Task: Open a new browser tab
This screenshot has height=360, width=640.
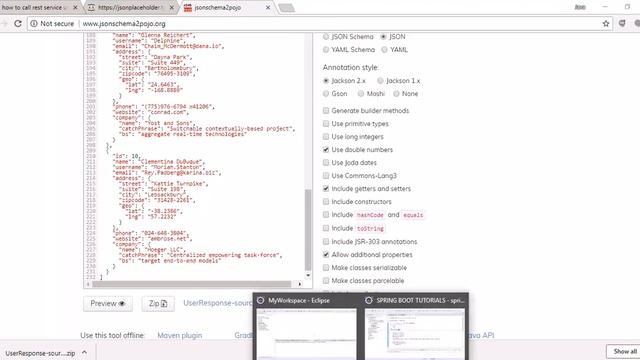Action: (x=287, y=7)
